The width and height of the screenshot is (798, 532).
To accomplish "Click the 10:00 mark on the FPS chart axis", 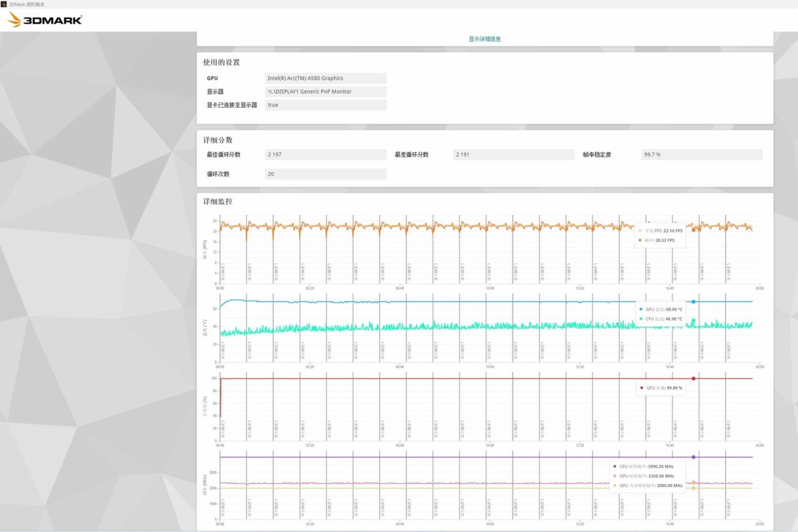I will [x=489, y=288].
